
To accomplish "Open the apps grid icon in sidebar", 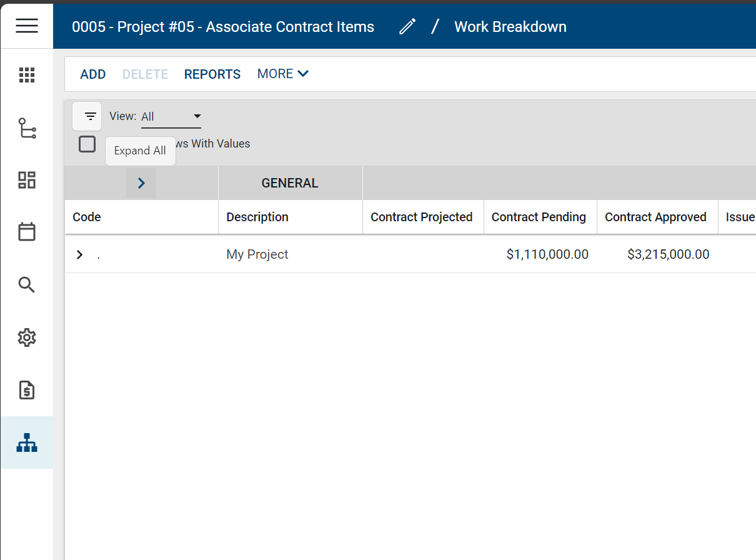I will click(x=27, y=76).
